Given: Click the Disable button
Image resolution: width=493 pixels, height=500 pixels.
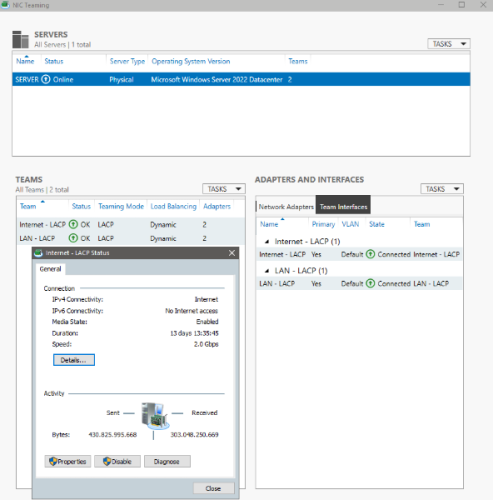Looking at the screenshot, I should 117,461.
